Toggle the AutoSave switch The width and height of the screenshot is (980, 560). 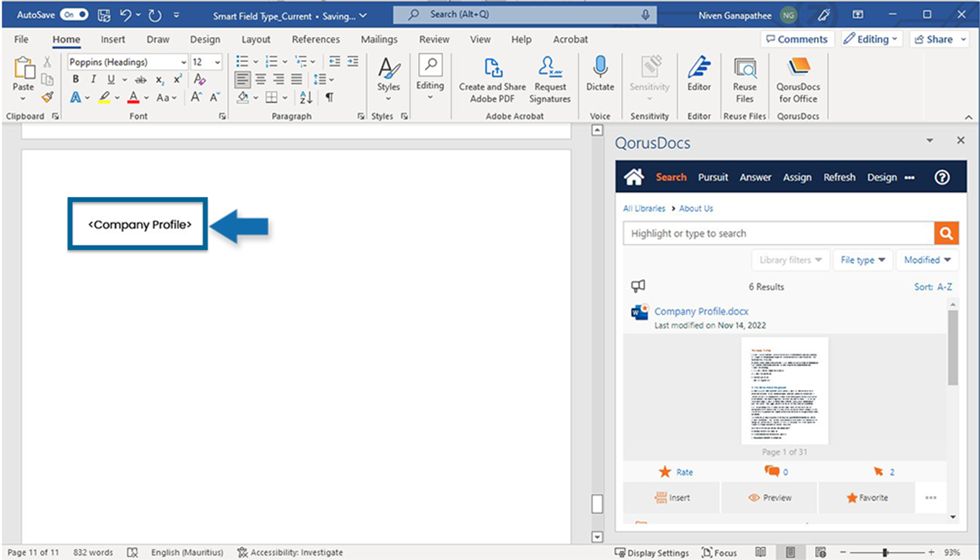point(74,14)
